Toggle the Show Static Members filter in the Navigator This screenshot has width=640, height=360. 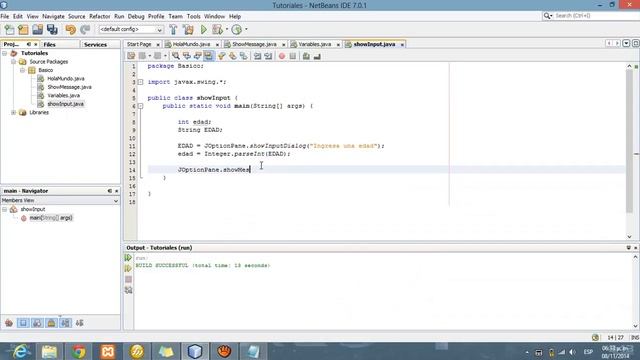37,323
